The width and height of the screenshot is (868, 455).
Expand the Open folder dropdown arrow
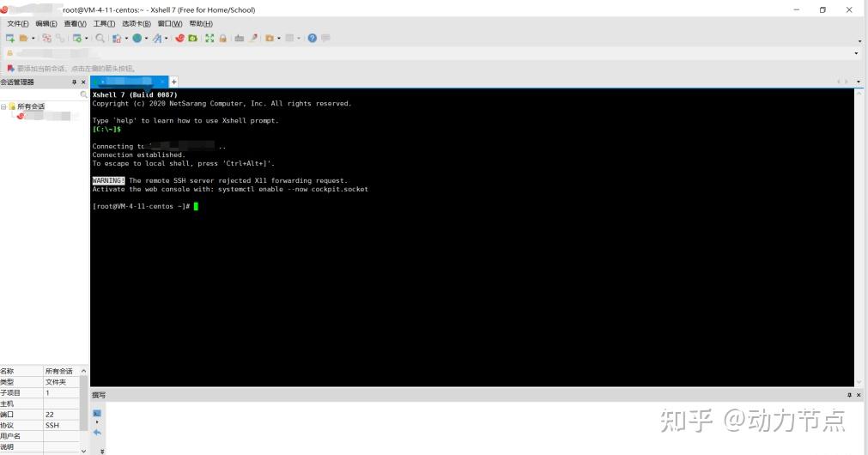click(33, 38)
